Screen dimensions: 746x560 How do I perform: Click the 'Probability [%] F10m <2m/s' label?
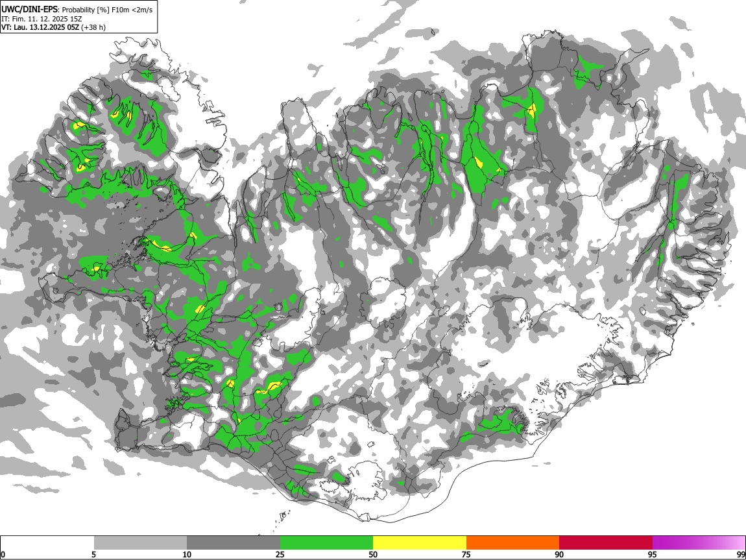click(x=108, y=10)
